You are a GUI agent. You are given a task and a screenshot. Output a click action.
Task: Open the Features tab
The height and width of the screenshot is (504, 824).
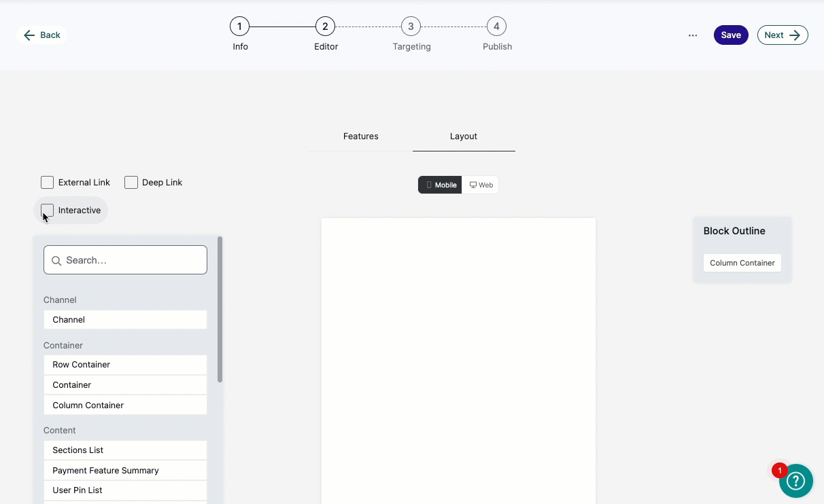coord(361,137)
